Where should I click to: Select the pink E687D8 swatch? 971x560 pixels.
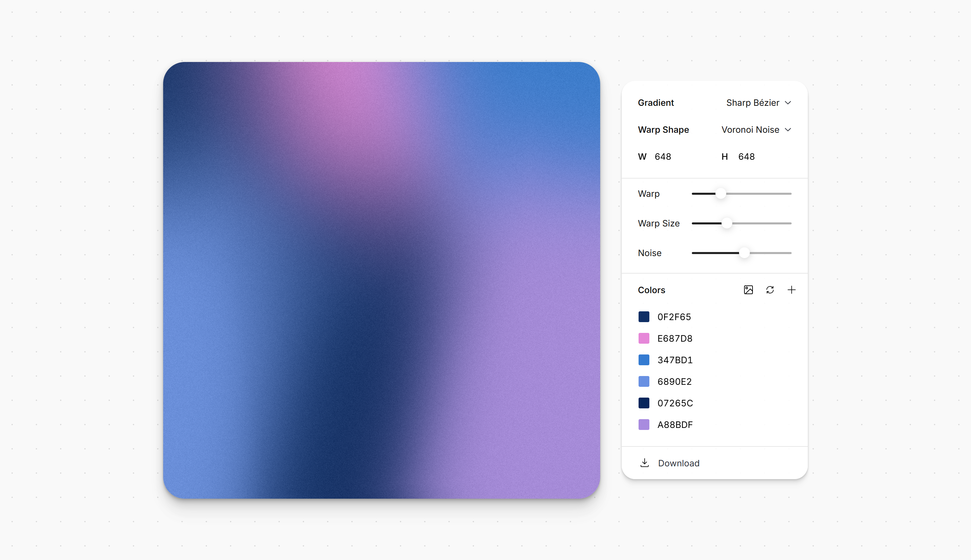pos(644,338)
